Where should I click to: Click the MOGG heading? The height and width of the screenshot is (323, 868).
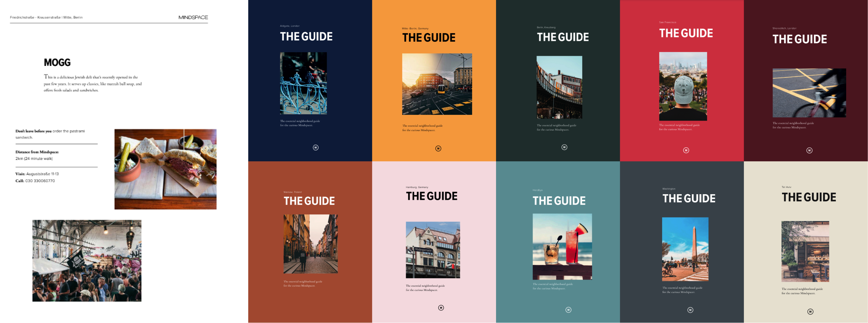[x=57, y=63]
